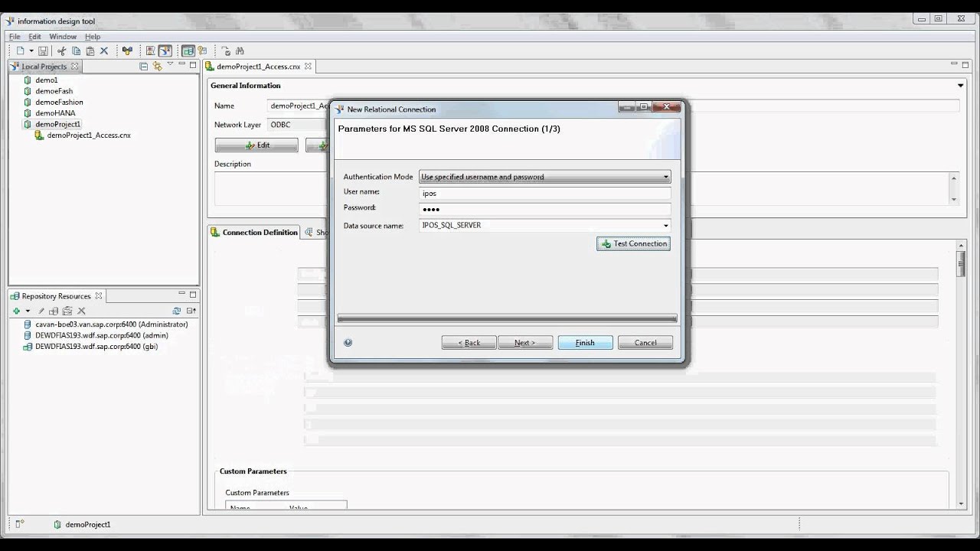Click the dialog help icon
The width and height of the screenshot is (980, 551).
coord(348,343)
